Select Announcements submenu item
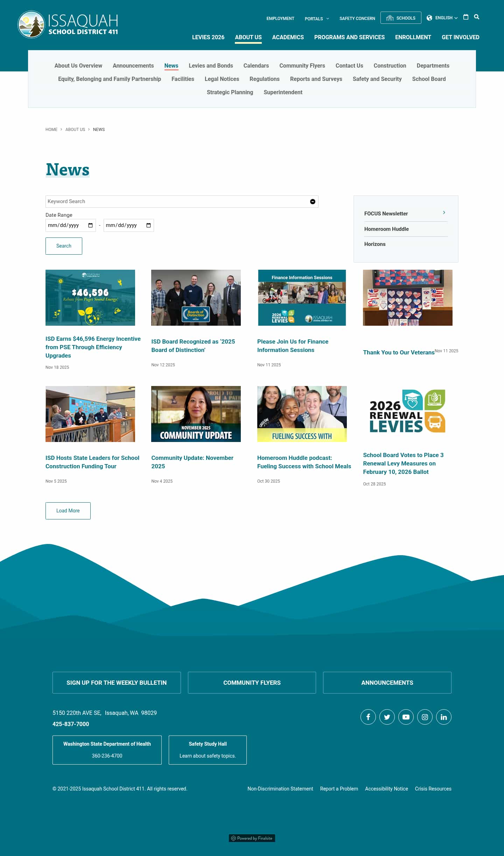Image resolution: width=504 pixels, height=856 pixels. pos(133,66)
